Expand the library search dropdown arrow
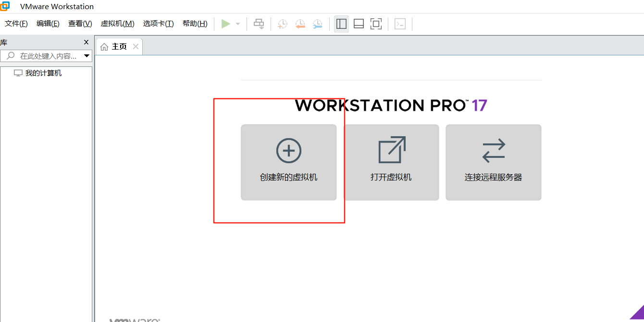644x322 pixels. 87,56
